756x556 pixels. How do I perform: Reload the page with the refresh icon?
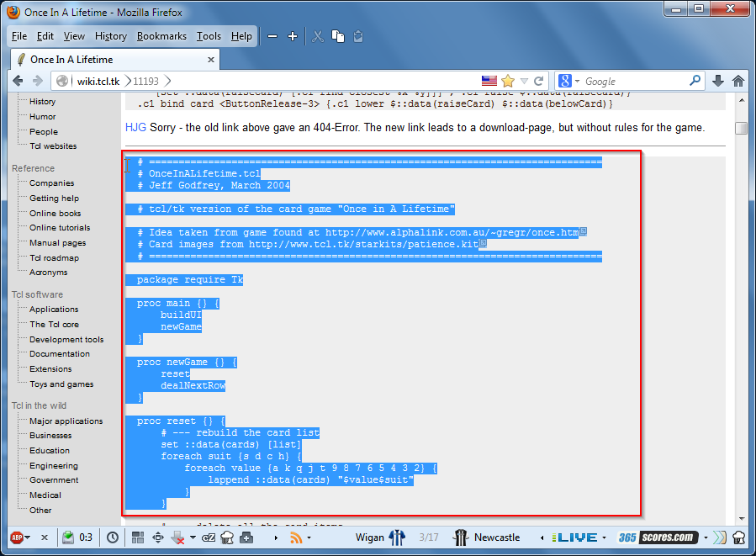[538, 81]
